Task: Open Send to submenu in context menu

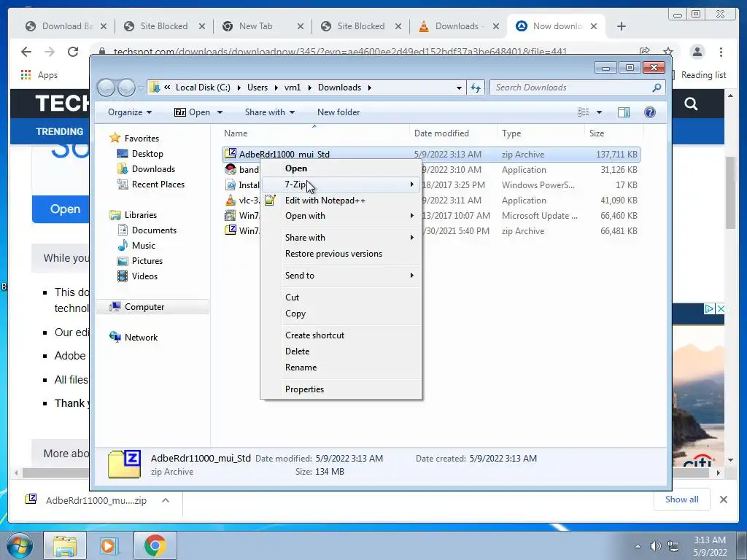Action: 341,276
